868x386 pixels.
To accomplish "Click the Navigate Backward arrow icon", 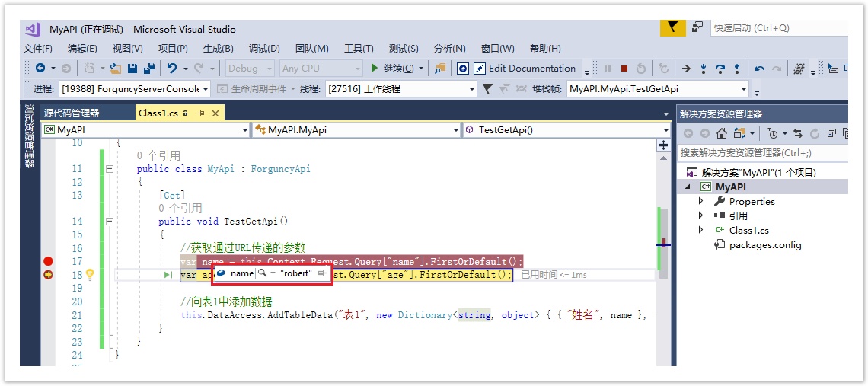I will [x=40, y=68].
